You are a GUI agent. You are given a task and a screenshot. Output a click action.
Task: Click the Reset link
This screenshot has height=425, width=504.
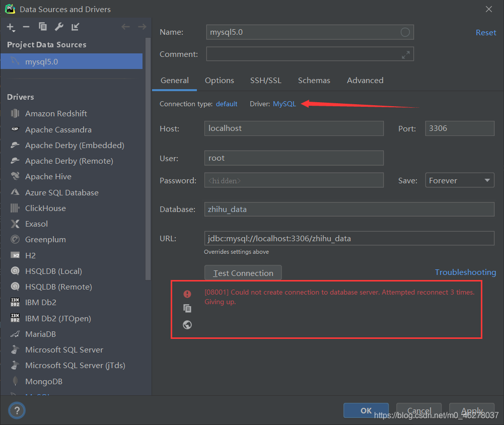(x=486, y=32)
